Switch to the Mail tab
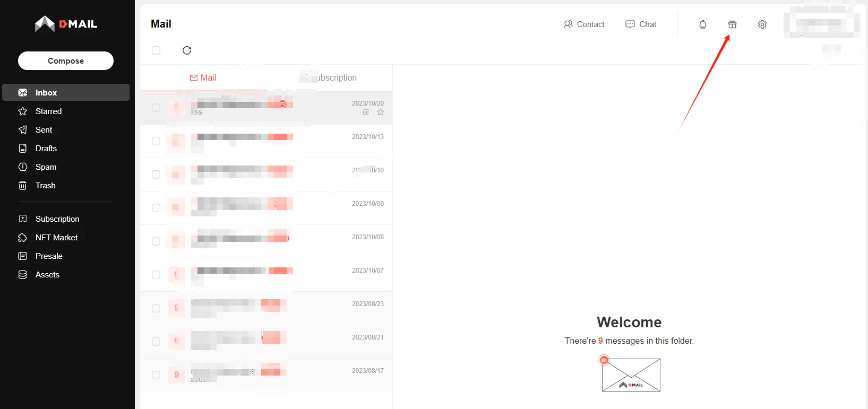This screenshot has width=868, height=409. click(x=203, y=78)
